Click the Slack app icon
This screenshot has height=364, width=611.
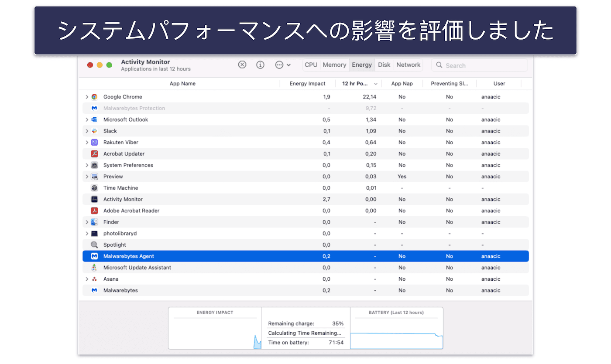(x=94, y=131)
